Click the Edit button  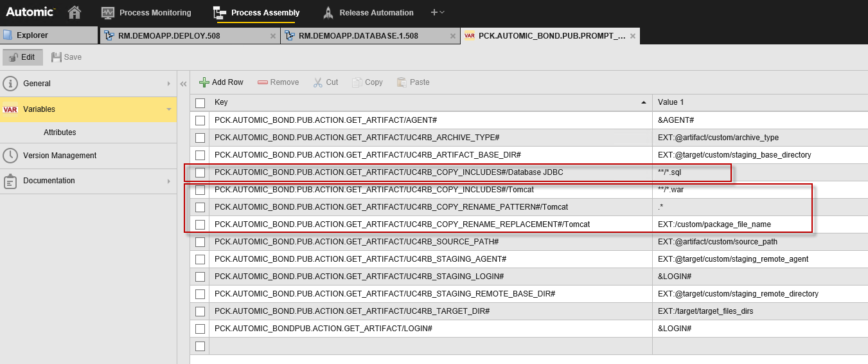22,57
